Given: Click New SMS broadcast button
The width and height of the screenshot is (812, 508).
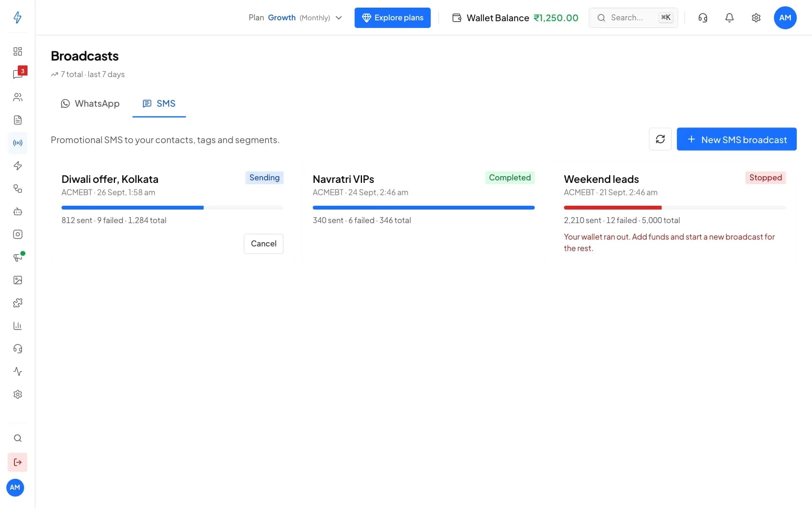Looking at the screenshot, I should tap(736, 139).
